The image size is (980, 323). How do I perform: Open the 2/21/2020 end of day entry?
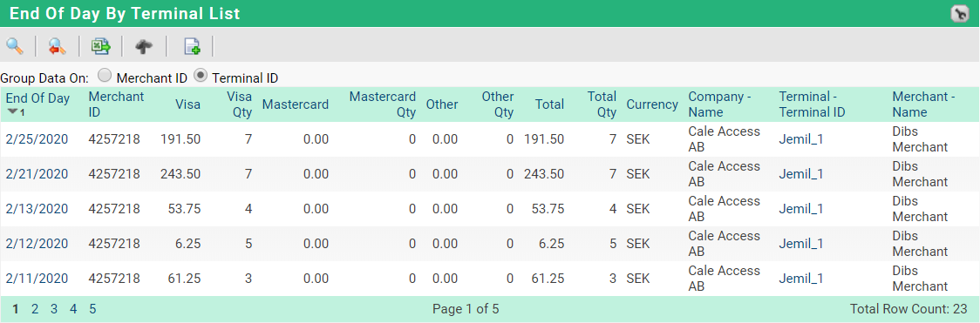click(x=37, y=175)
